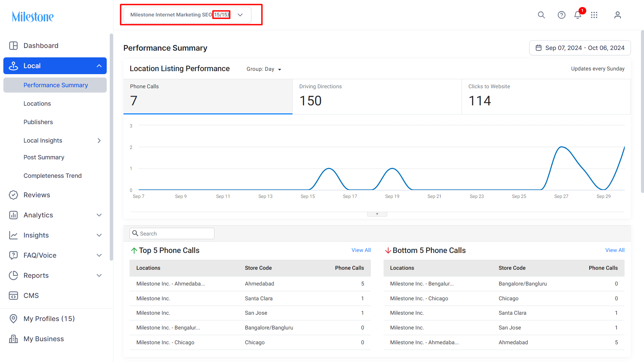The image size is (644, 362).
Task: Click the Local section pin icon
Action: (13, 66)
